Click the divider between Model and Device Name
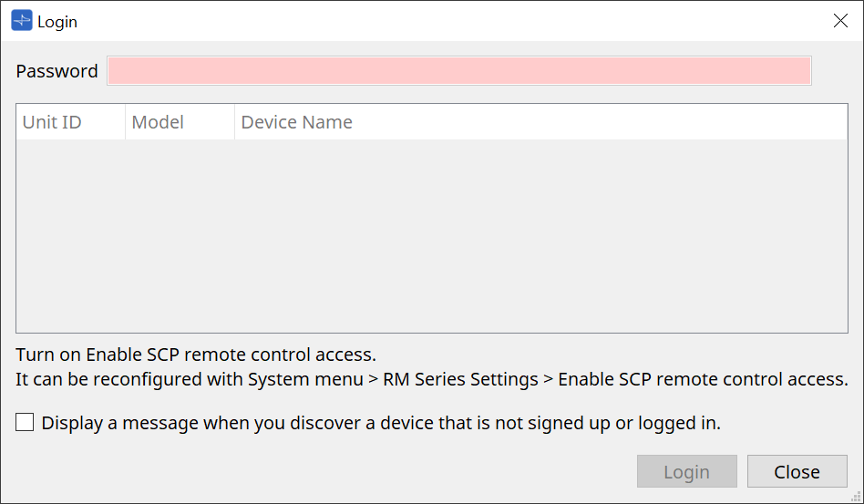Screen dimensions: 864x504 pyautogui.click(x=234, y=122)
